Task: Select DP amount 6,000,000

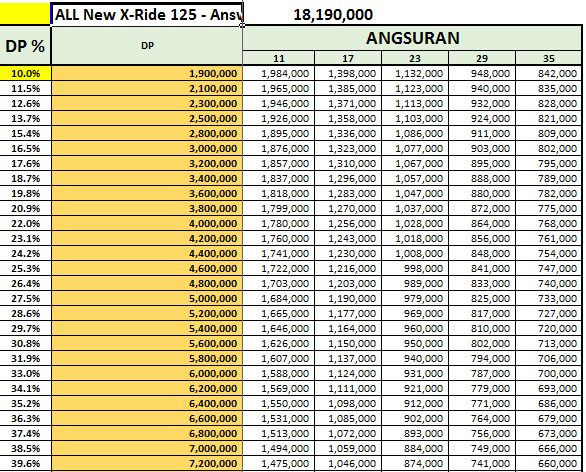Action: click(147, 373)
